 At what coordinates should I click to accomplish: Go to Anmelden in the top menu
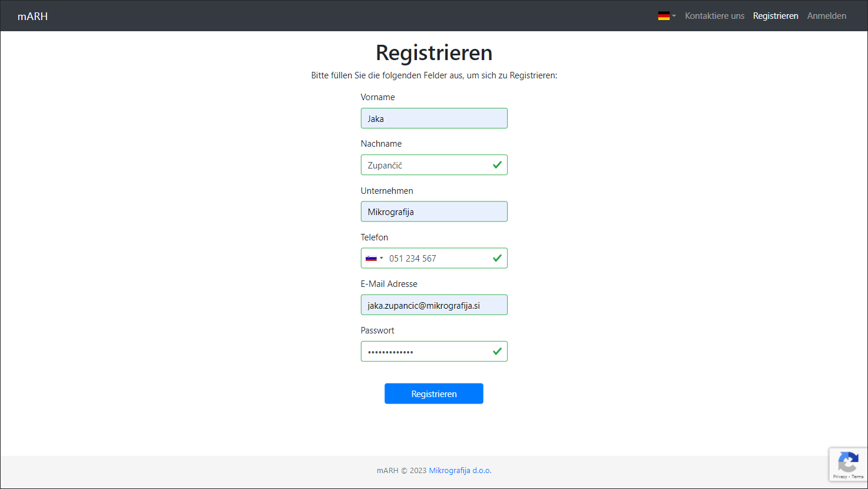tap(826, 16)
